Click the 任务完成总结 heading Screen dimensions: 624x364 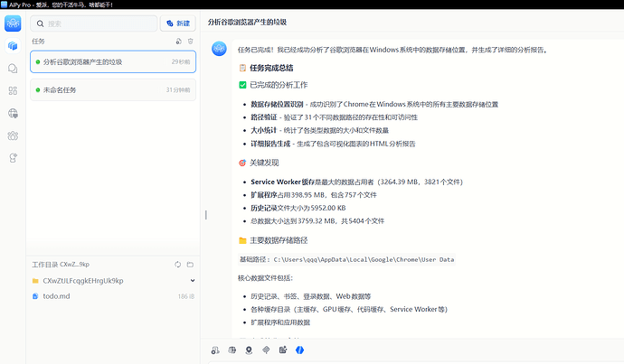pyautogui.click(x=271, y=68)
